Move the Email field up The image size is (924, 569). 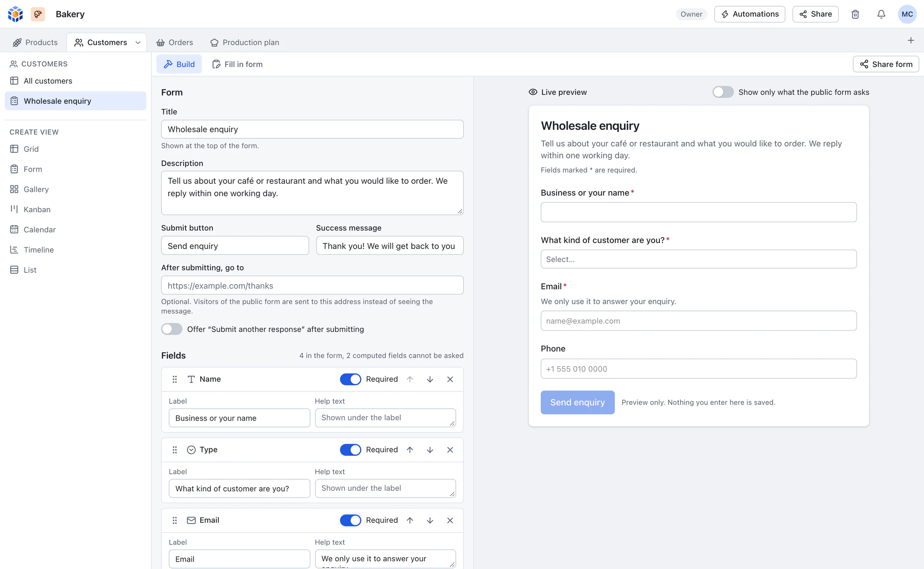point(410,520)
